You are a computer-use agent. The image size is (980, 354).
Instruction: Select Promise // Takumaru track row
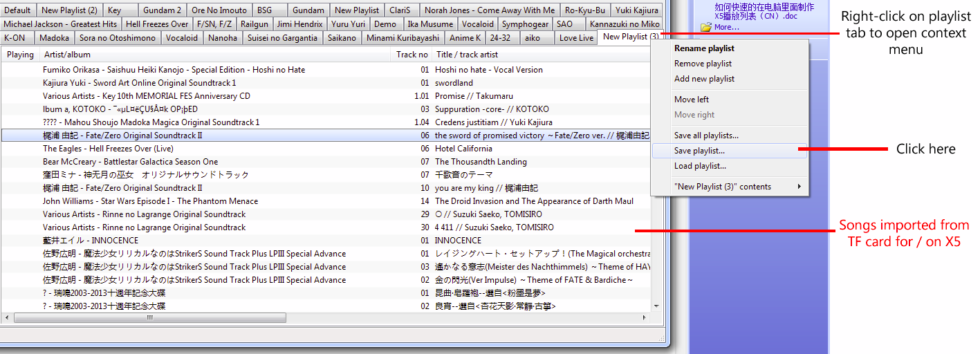pos(326,96)
